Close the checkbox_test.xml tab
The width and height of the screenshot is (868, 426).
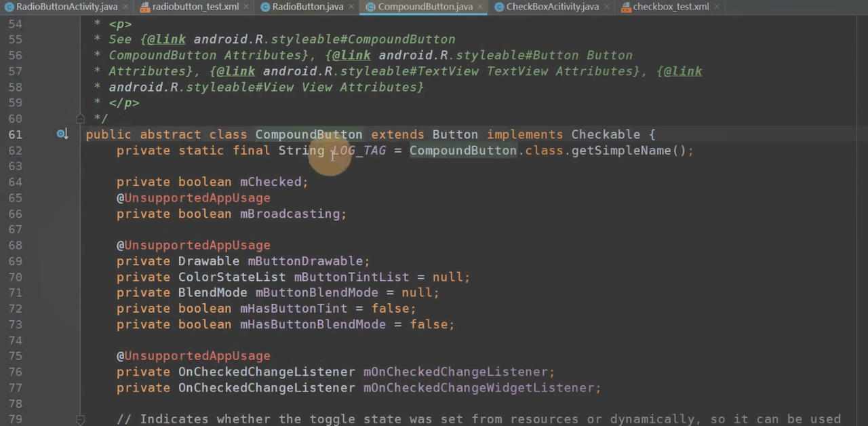point(718,7)
